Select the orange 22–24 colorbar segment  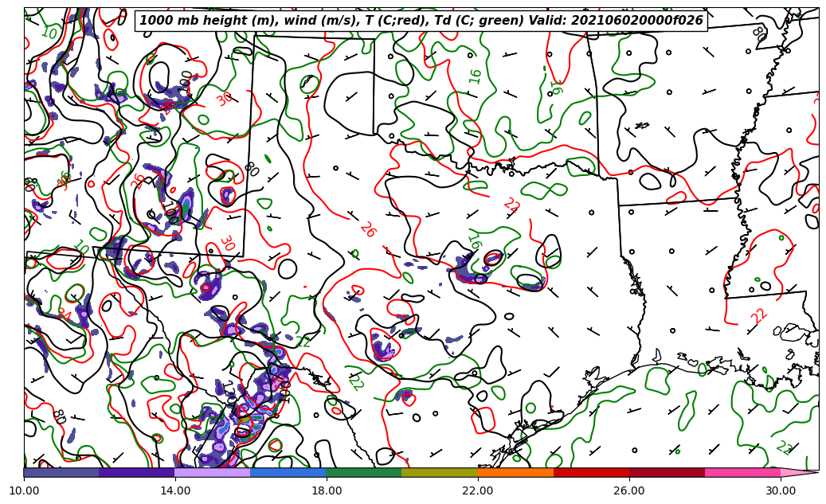coord(515,472)
